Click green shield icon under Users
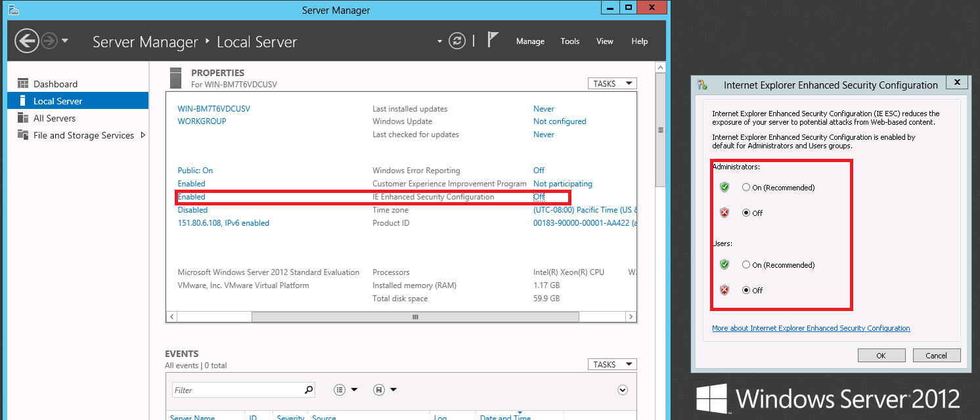The image size is (980, 420). tap(724, 264)
